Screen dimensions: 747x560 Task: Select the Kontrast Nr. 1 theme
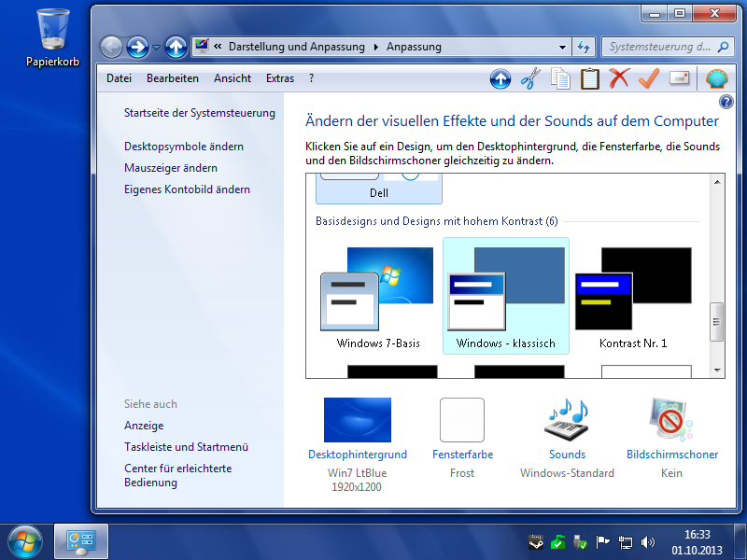(x=633, y=296)
